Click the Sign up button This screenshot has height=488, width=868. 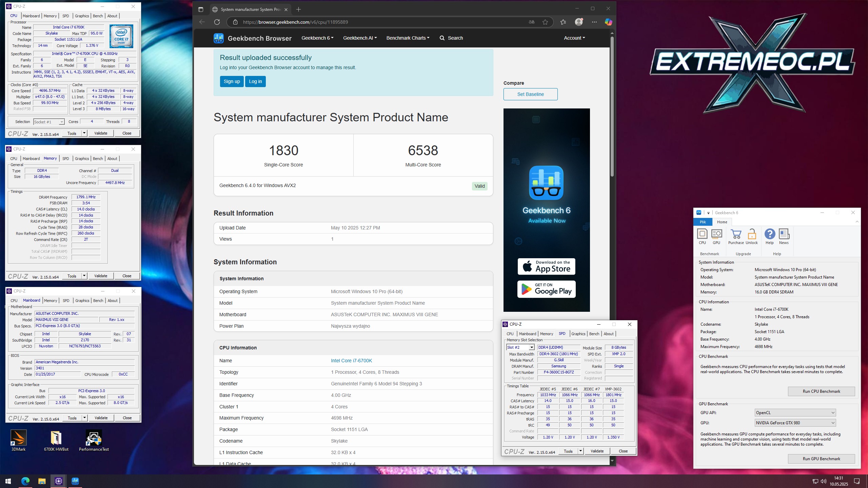[232, 81]
